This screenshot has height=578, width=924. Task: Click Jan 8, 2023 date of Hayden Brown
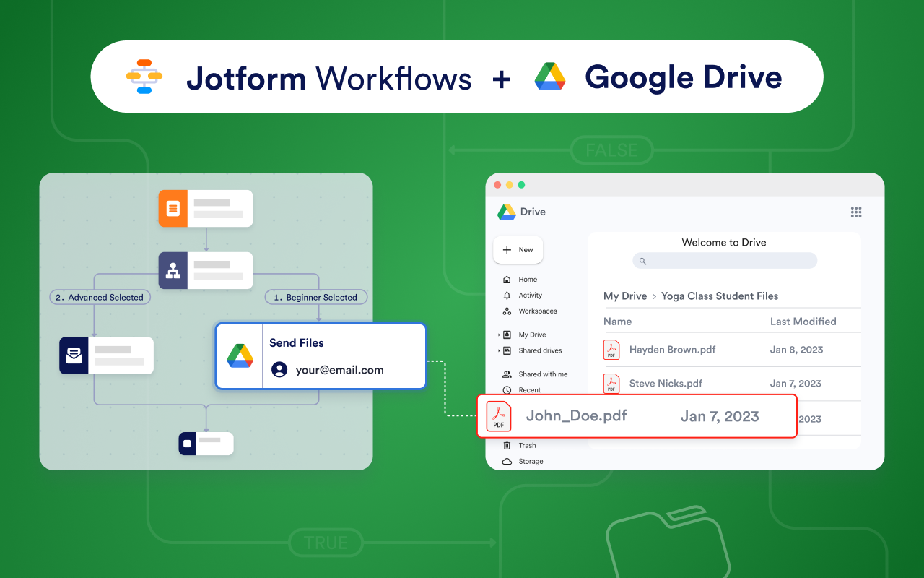(796, 350)
